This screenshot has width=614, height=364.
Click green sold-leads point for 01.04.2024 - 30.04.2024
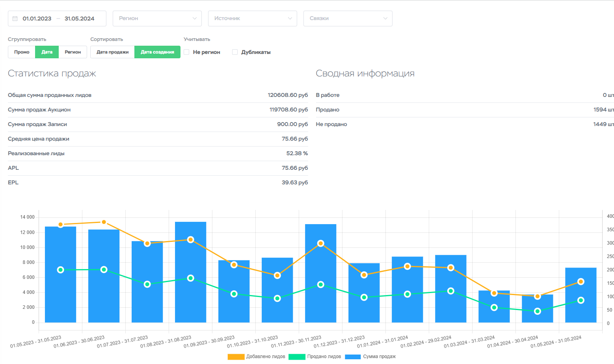538,311
